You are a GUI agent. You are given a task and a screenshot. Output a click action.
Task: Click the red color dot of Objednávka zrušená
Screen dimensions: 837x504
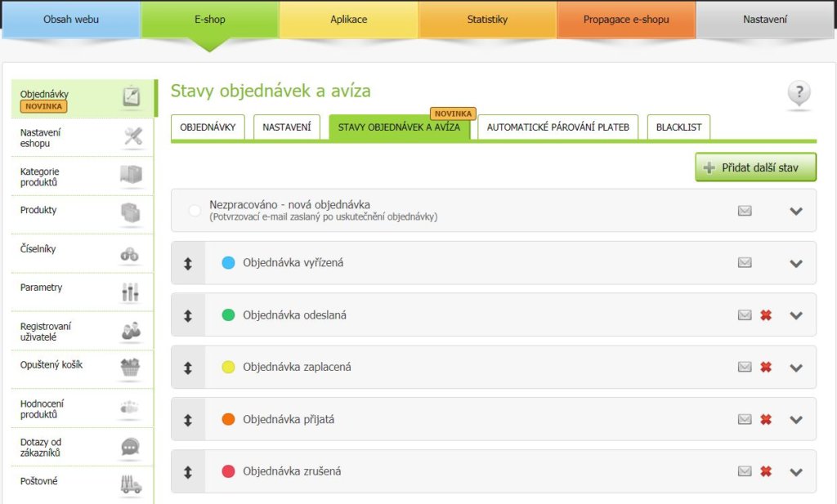[x=228, y=471]
